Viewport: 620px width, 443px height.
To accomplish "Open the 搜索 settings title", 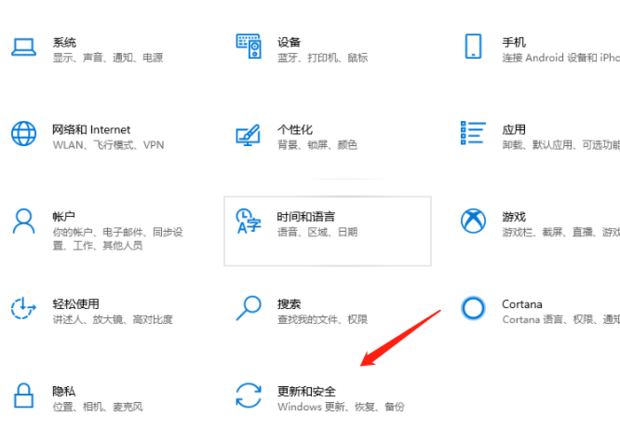I will tap(289, 304).
